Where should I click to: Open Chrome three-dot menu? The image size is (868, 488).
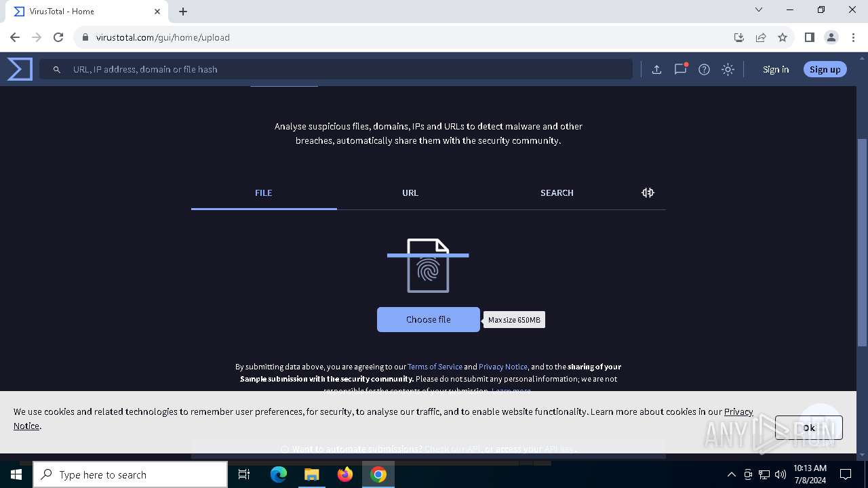(x=853, y=37)
